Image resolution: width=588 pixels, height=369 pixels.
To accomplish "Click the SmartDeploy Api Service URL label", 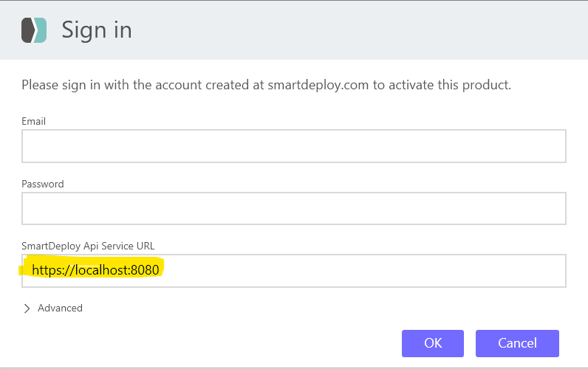I will [x=88, y=246].
